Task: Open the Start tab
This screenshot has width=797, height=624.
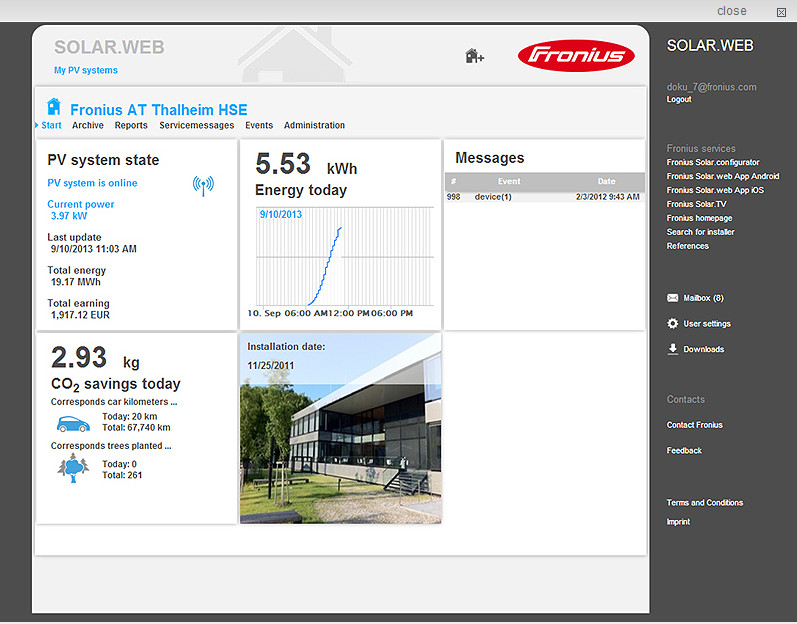Action: 51,125
